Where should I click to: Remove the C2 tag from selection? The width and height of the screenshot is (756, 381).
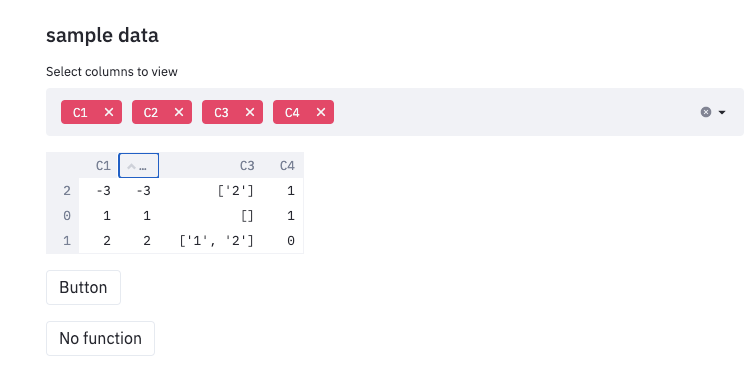pyautogui.click(x=179, y=112)
